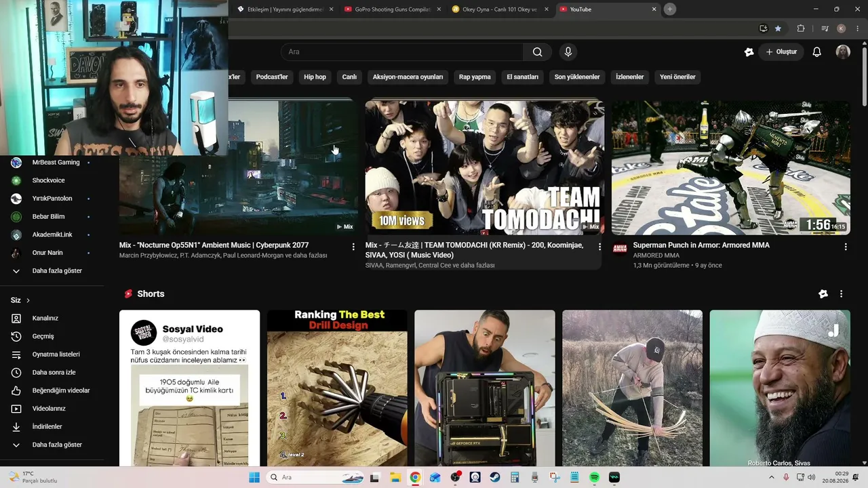
Task: Open Chrome's three-dot menu
Action: 858,28
